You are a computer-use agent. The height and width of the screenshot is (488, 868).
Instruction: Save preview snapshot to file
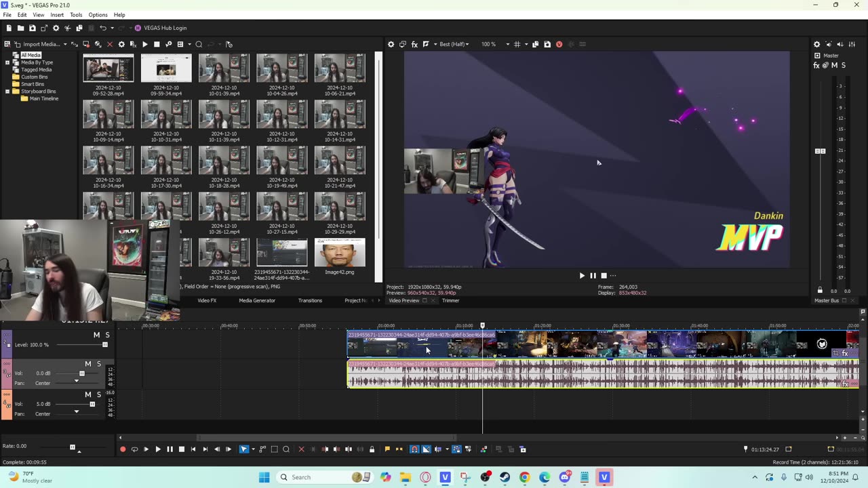click(x=547, y=44)
